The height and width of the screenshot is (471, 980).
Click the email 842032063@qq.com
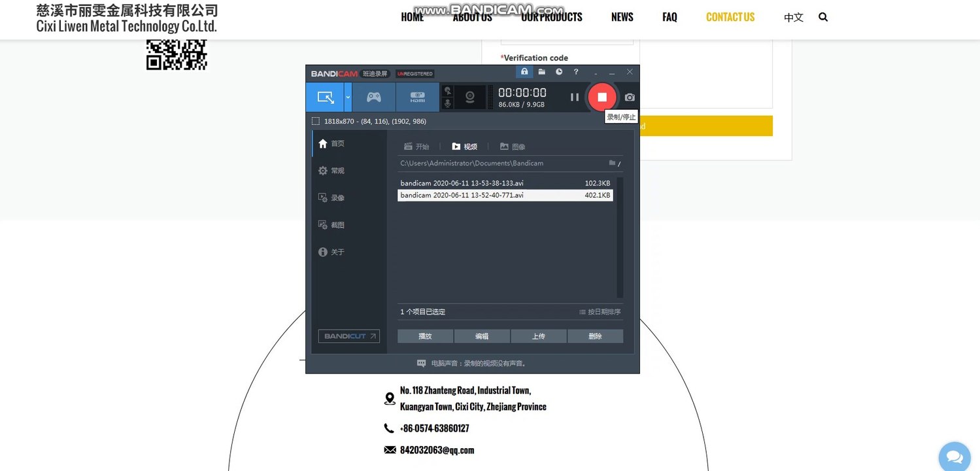point(437,450)
